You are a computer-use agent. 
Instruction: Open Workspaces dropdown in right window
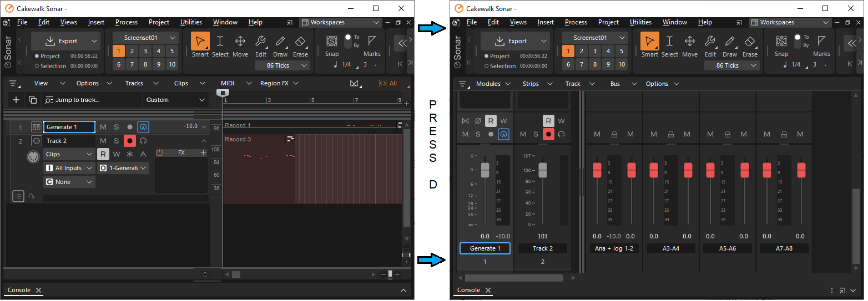790,22
